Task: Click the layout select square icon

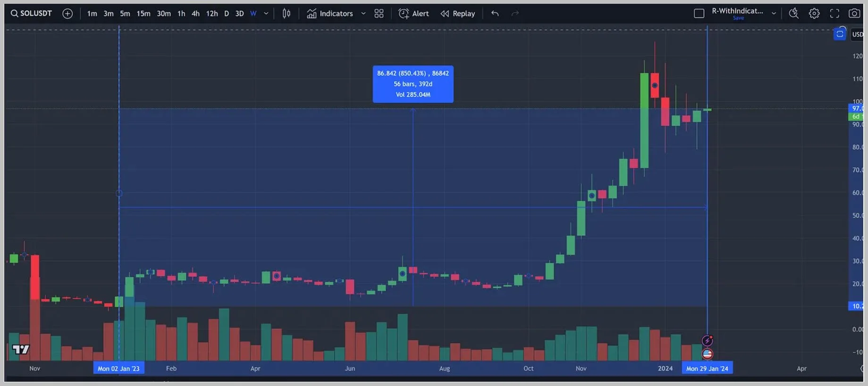Action: [699, 14]
